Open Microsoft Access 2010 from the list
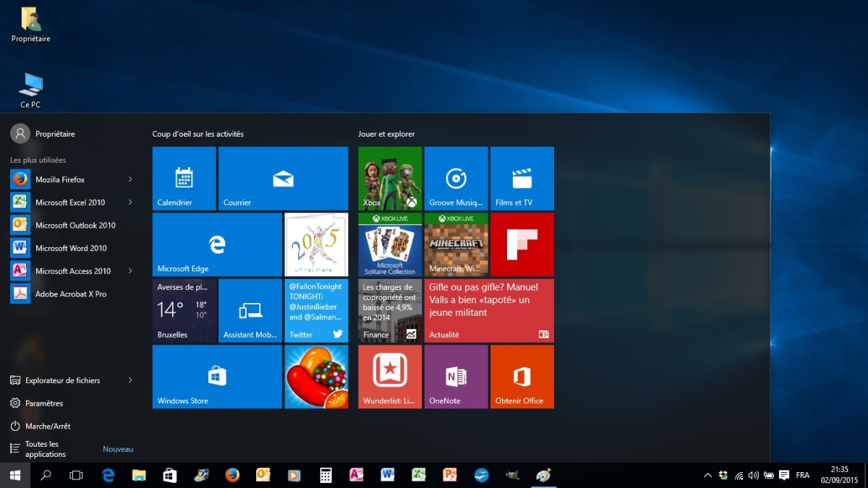The width and height of the screenshot is (868, 488). click(x=72, y=271)
